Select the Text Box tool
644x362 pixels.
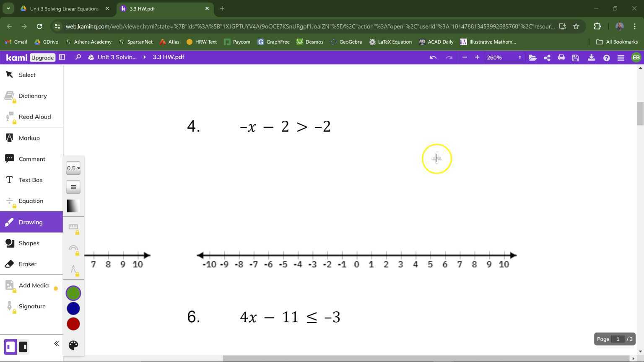tap(30, 180)
